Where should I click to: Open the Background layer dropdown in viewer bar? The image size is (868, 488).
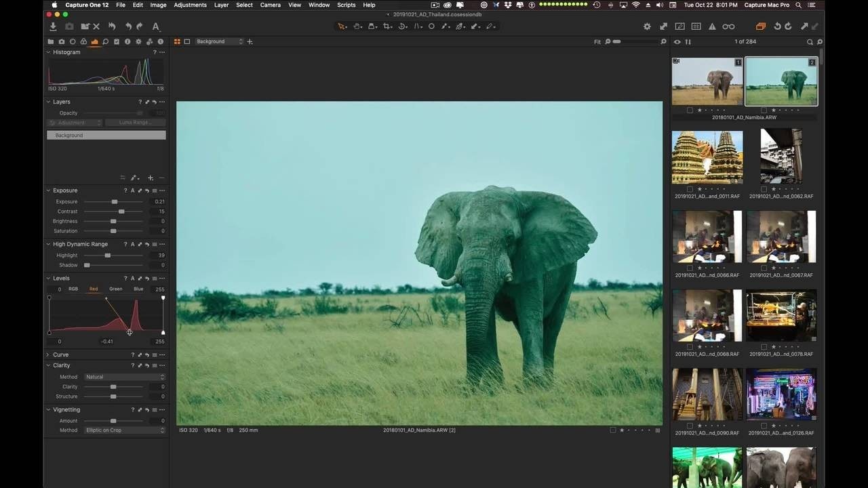219,41
